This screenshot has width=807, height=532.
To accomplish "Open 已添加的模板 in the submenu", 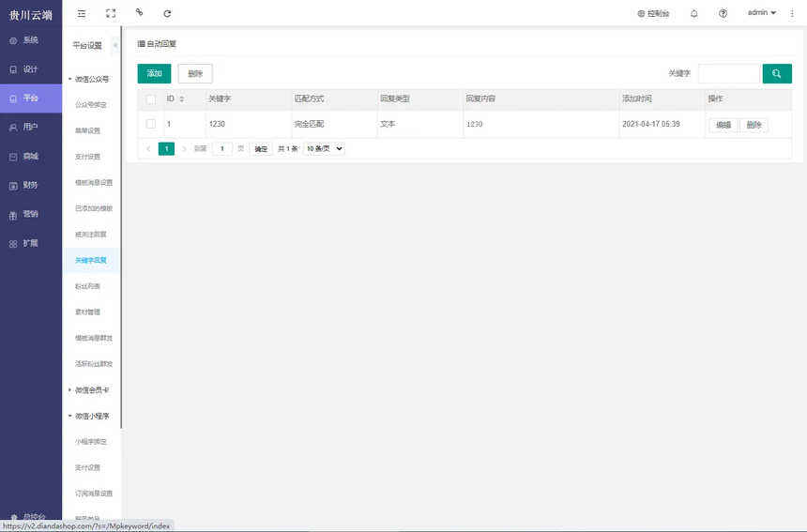I will [x=94, y=208].
